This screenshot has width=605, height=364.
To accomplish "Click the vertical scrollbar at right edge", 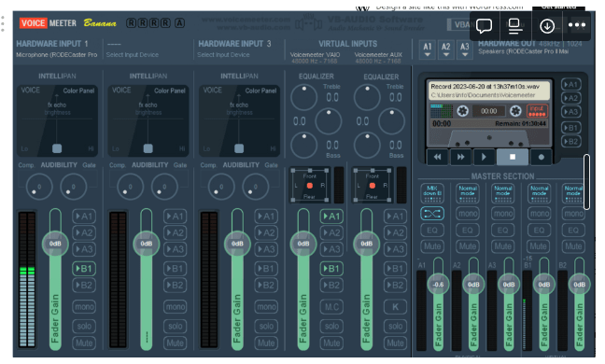I will click(x=586, y=182).
